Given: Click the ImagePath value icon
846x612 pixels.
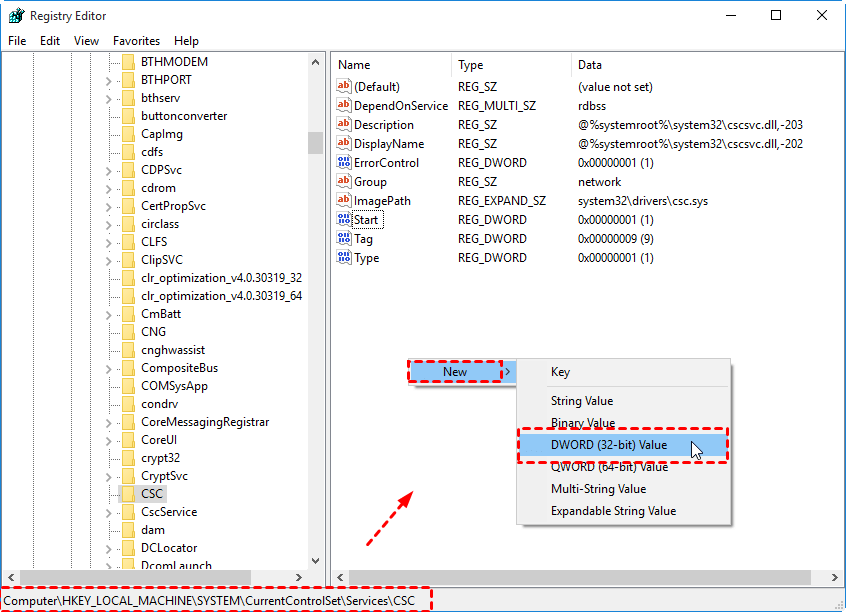Looking at the screenshot, I should [344, 200].
